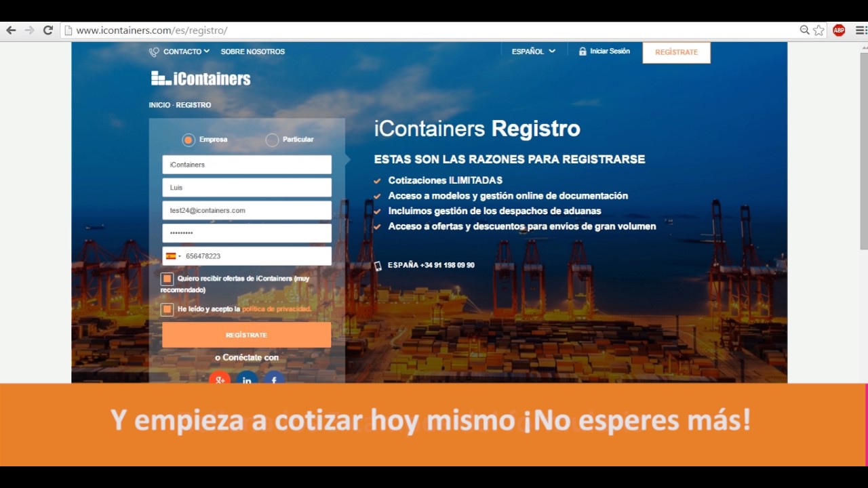Select the Empresa radio option

pos(189,140)
